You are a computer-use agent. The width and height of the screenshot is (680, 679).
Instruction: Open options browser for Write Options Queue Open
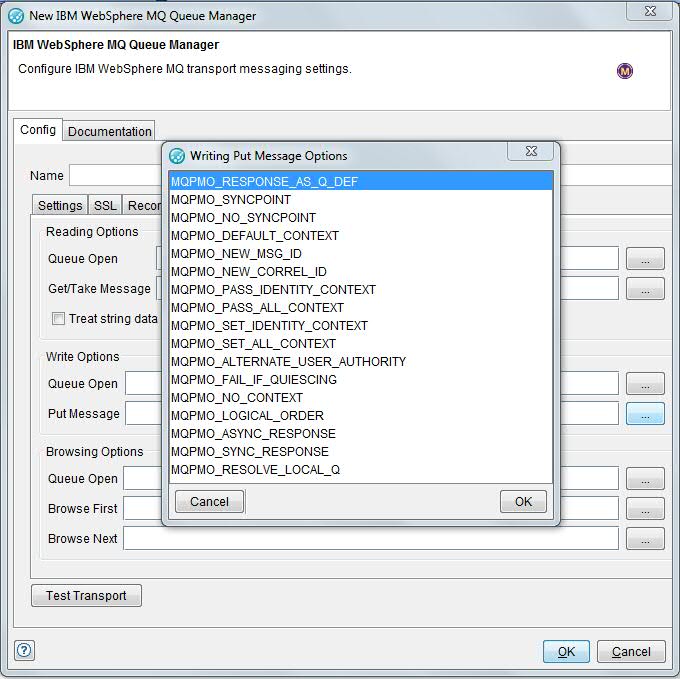tap(645, 384)
